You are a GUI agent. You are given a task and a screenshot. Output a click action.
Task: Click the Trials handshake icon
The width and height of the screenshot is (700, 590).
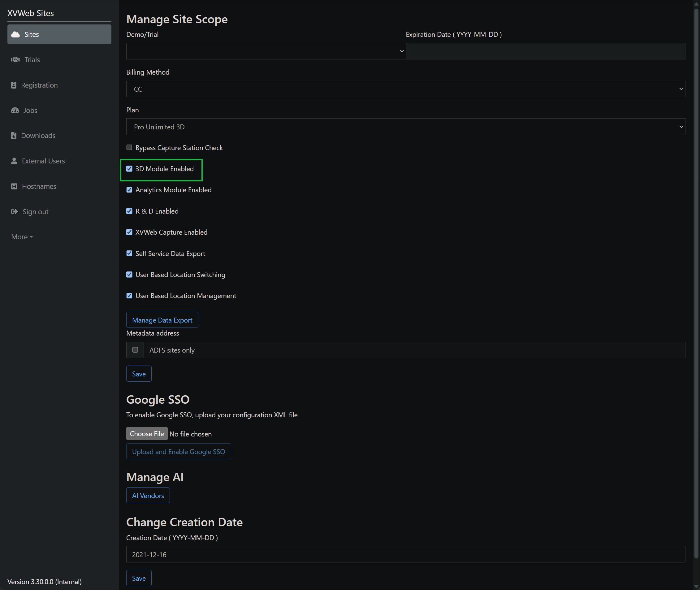pyautogui.click(x=15, y=59)
